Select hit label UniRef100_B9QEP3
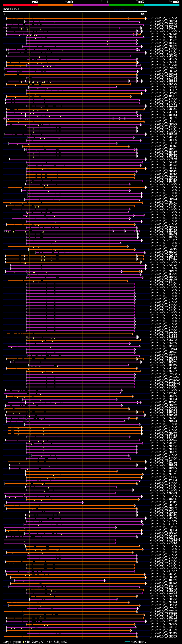 163,118
